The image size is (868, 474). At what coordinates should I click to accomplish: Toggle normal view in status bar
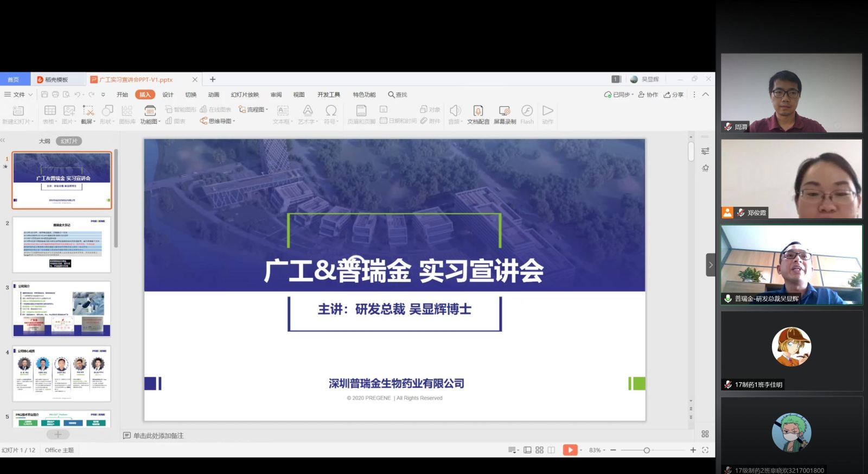pyautogui.click(x=527, y=450)
